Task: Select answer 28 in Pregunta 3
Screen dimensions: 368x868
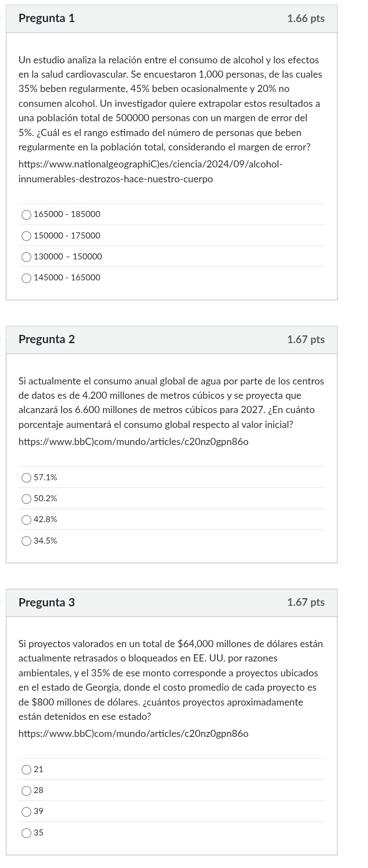Action: tap(26, 790)
